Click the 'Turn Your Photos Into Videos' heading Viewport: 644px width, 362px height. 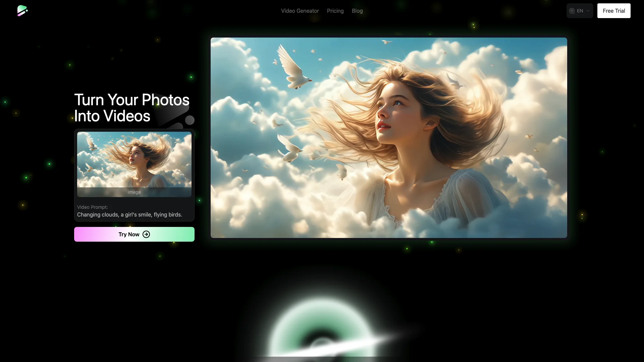(132, 108)
